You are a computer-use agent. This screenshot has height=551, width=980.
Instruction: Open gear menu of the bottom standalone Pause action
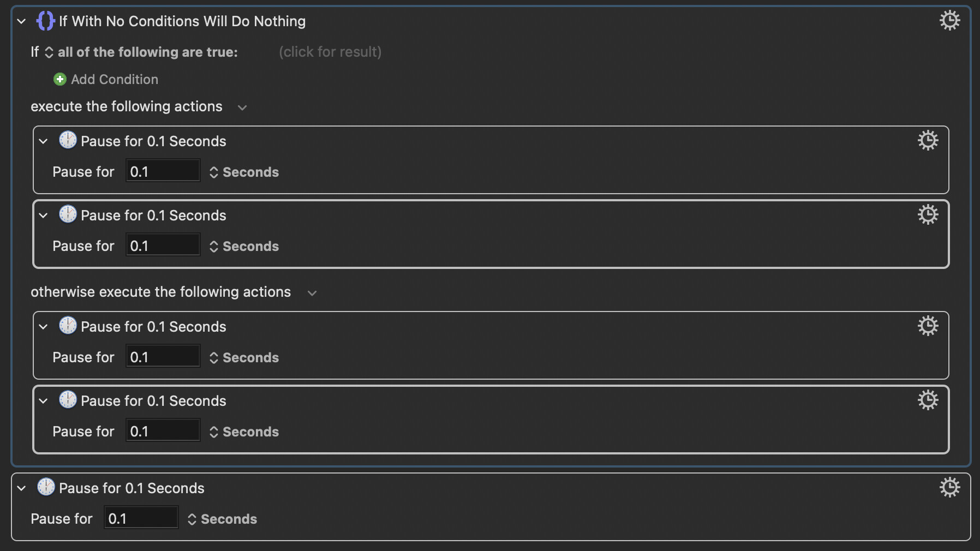tap(949, 488)
